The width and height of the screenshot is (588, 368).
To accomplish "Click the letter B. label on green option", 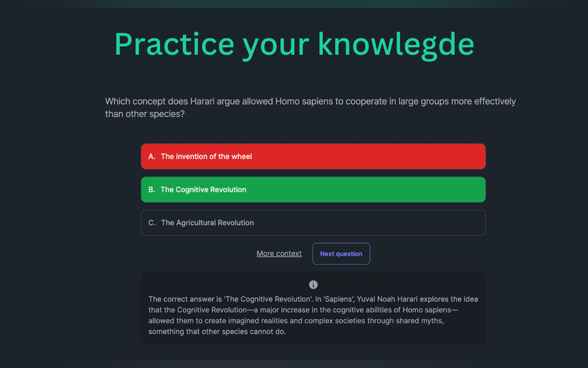I will tap(152, 190).
